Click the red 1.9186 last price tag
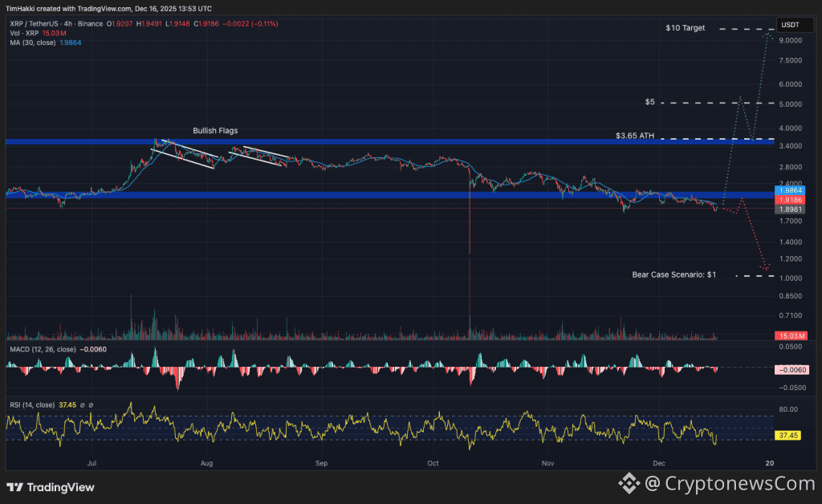Screen dimensions: 822x504 coord(790,200)
